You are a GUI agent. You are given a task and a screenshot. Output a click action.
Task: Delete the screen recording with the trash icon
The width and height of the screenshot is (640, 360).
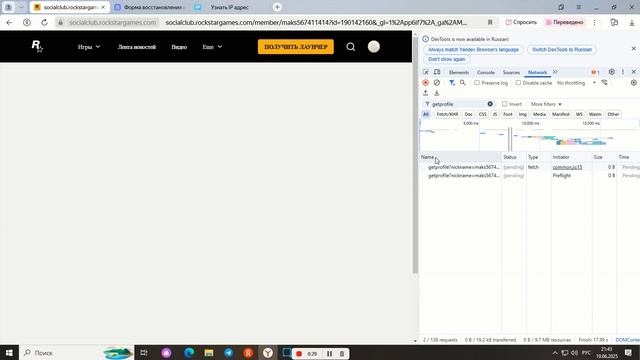342,353
